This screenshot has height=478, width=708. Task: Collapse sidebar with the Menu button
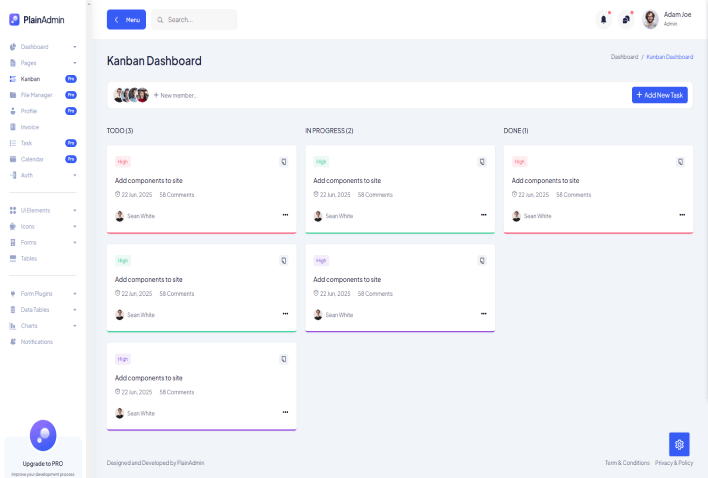(x=126, y=20)
